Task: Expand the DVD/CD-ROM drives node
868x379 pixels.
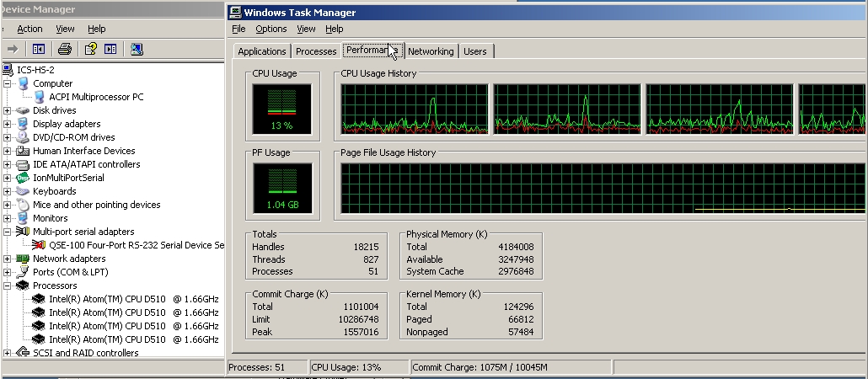Action: [x=7, y=137]
